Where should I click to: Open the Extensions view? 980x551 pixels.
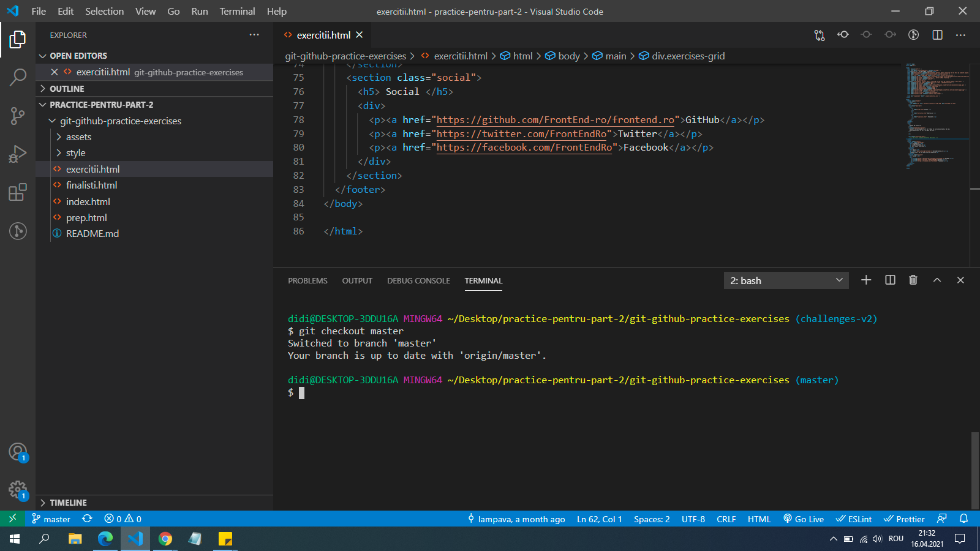tap(18, 192)
